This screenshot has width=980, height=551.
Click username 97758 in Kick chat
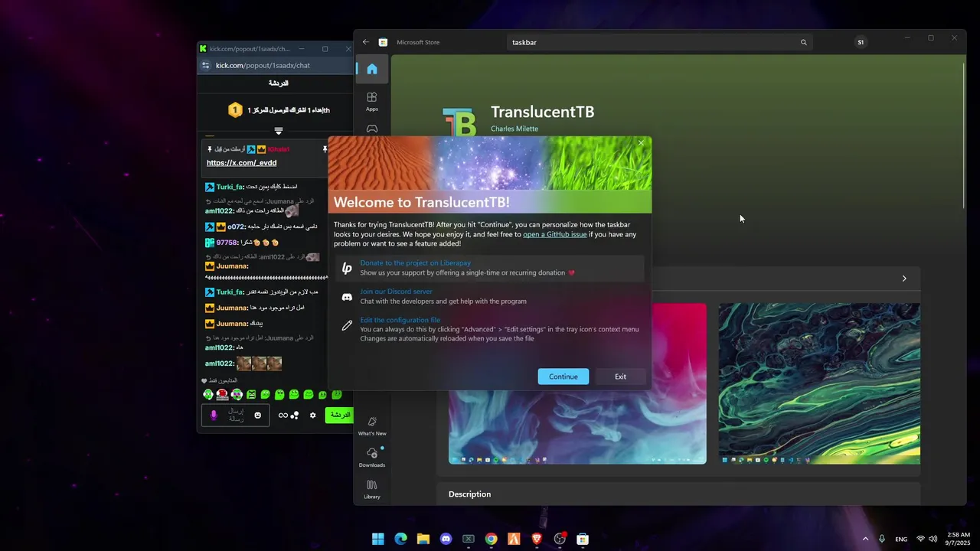click(227, 243)
